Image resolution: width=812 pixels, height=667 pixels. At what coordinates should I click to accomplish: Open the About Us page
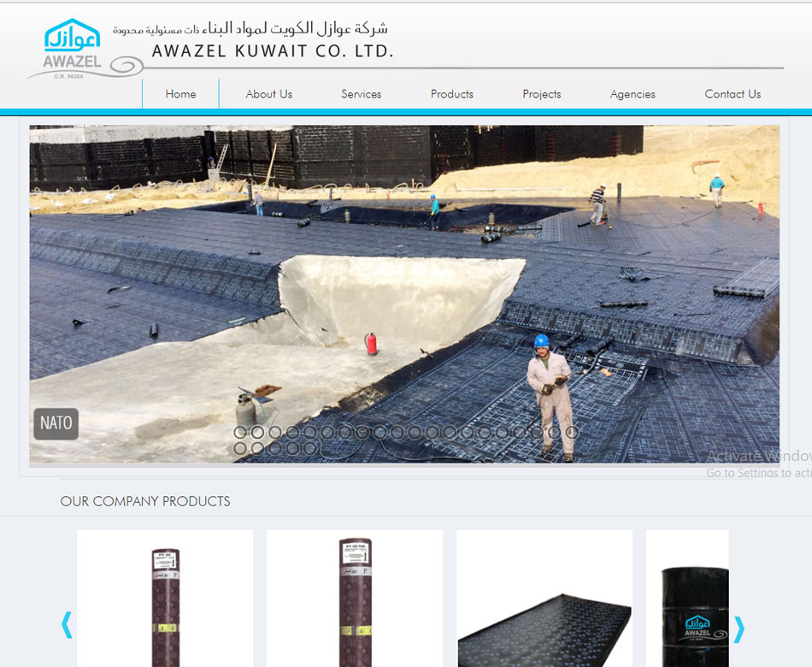point(268,94)
